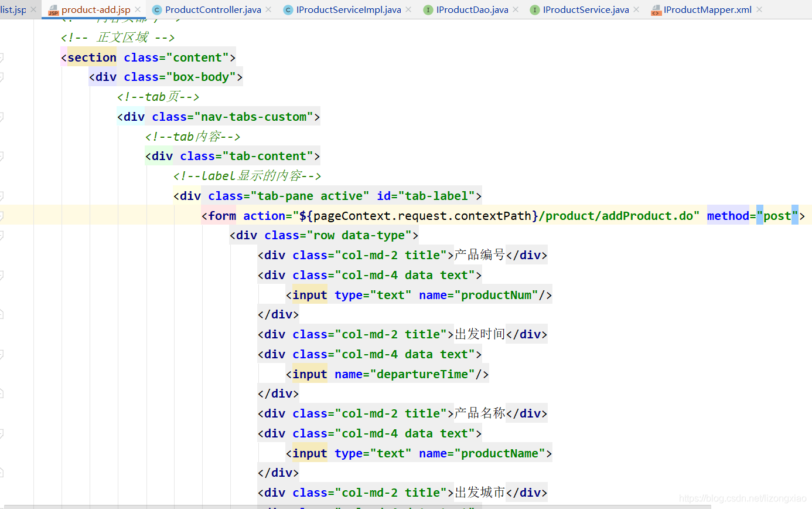The image size is (812, 509).
Task: Click the JSP file icon on product-add.jsp tab
Action: click(x=53, y=10)
